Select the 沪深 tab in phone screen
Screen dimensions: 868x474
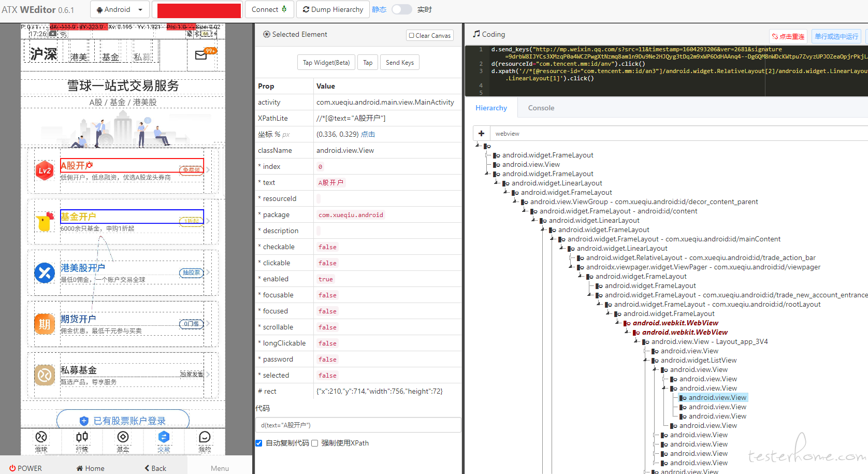click(44, 54)
